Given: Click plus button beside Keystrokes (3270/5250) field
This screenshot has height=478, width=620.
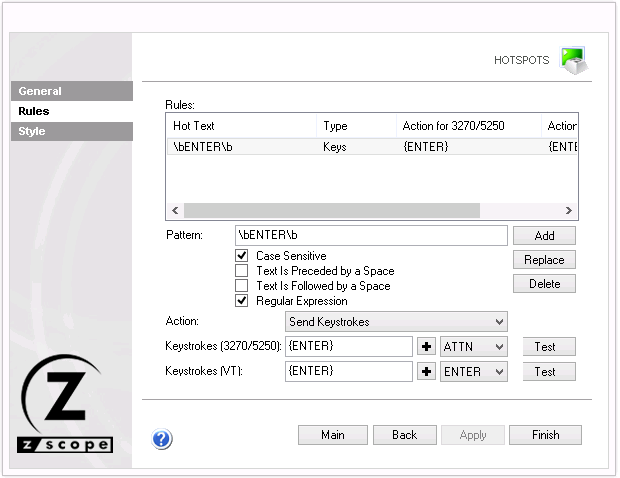Looking at the screenshot, I should [x=426, y=347].
